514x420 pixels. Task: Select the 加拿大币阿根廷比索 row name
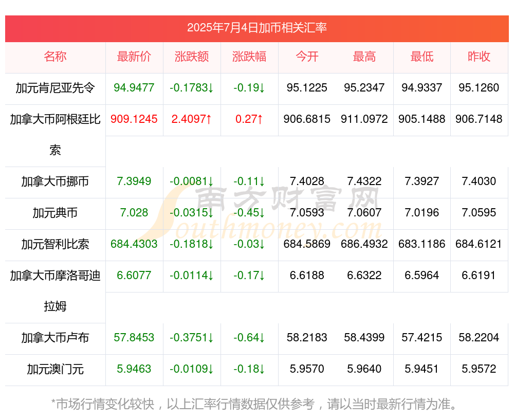tap(55, 134)
